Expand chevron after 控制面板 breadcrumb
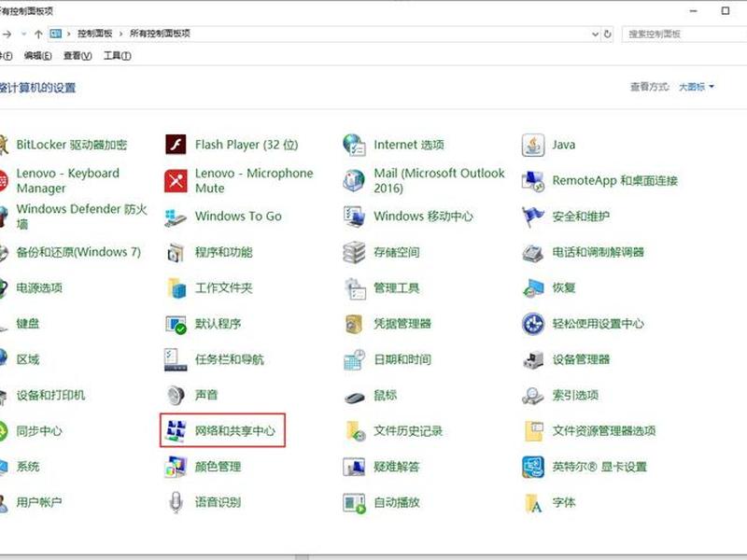 120,34
